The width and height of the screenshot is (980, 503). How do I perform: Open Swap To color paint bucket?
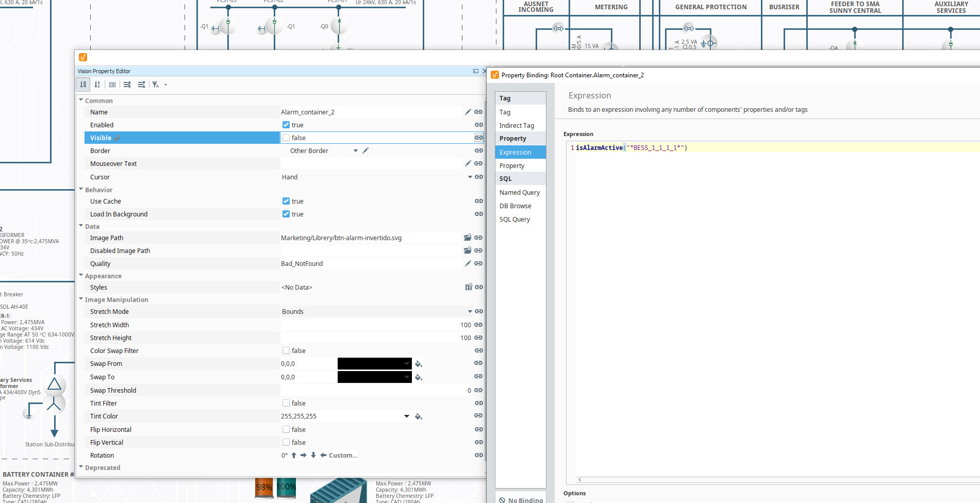[419, 377]
